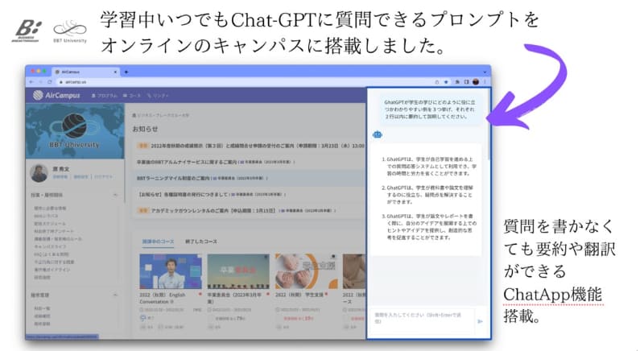The height and width of the screenshot is (351, 644).
Task: Click the home icon in the breadcrumb
Action: pyautogui.click(x=134, y=116)
